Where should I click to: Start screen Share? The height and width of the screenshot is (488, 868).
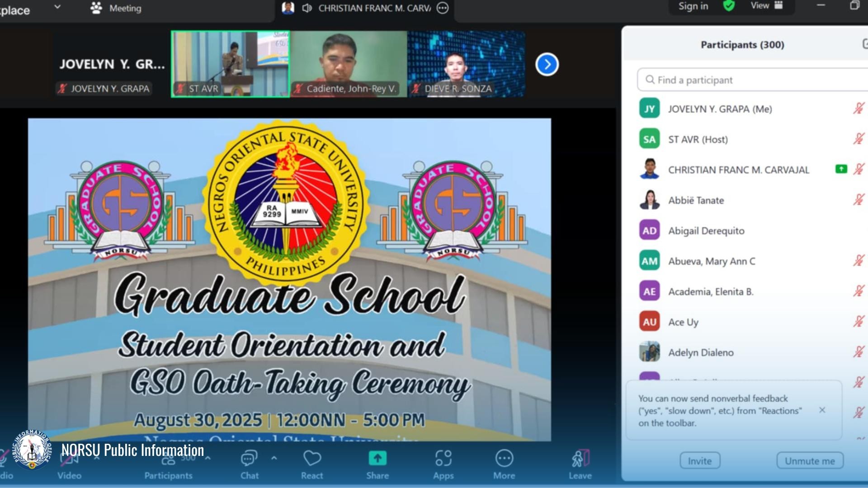(x=377, y=465)
